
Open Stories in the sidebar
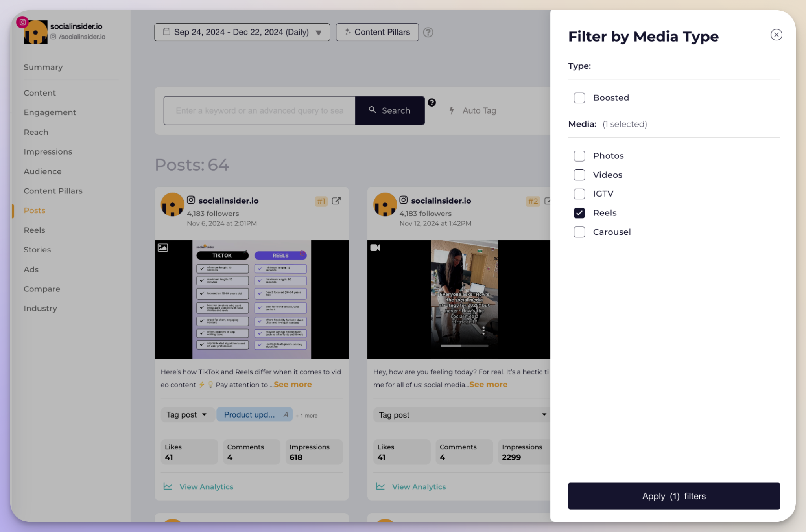pos(37,250)
